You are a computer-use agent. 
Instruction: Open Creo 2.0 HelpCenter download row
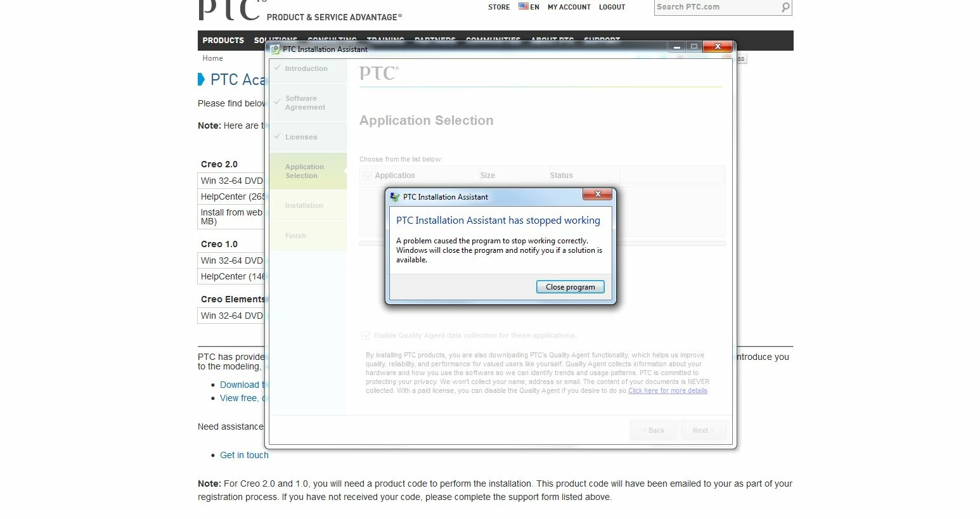click(x=231, y=196)
